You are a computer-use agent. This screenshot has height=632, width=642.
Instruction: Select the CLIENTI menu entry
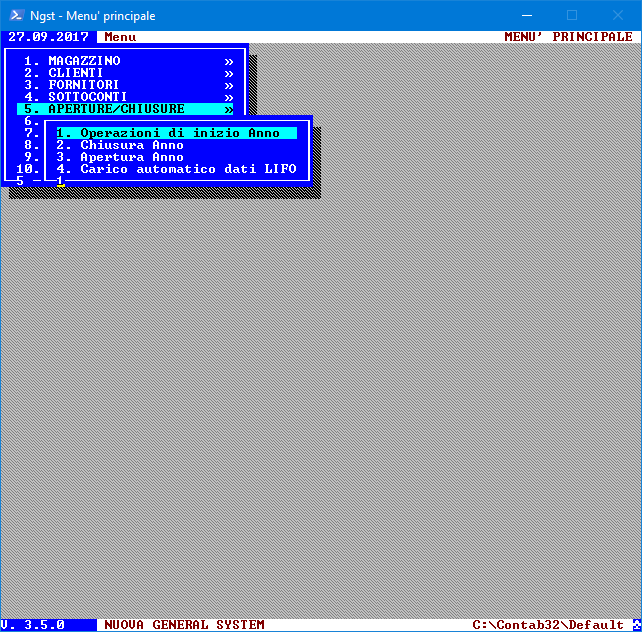(76, 73)
